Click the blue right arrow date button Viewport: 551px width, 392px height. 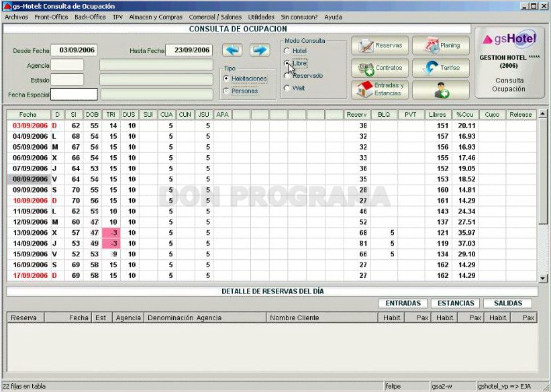[260, 50]
